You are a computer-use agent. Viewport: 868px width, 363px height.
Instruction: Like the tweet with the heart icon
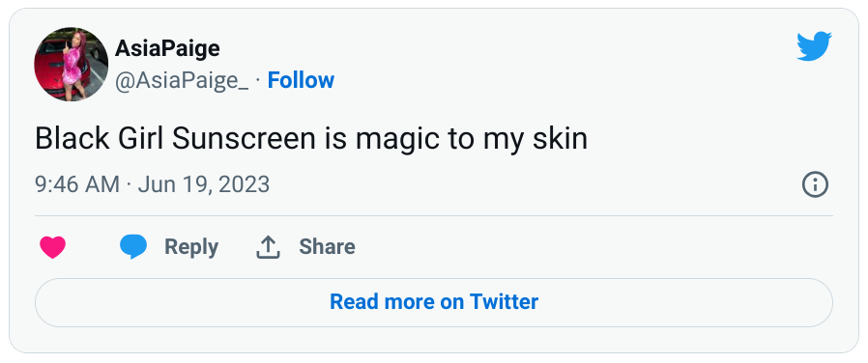pyautogui.click(x=52, y=247)
